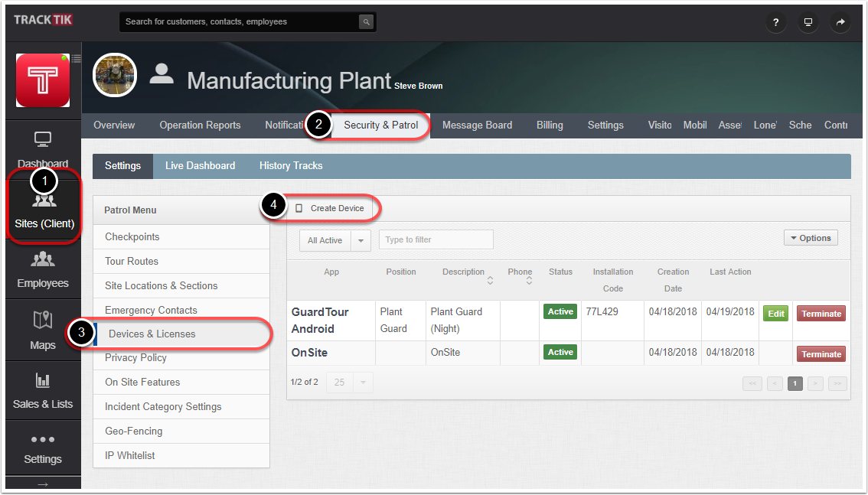Viewport: 868px width, 495px height.
Task: Open Privacy Policy menu item
Action: pos(181,358)
